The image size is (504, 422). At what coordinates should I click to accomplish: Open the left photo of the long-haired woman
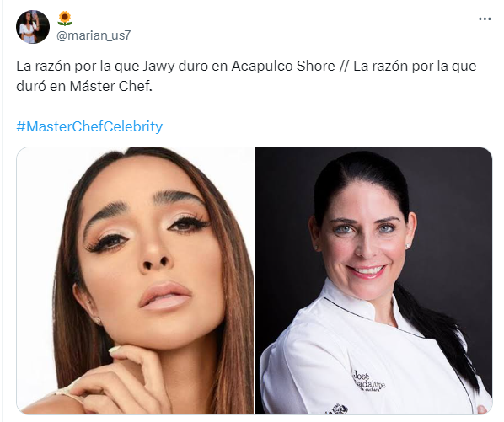pyautogui.click(x=136, y=280)
